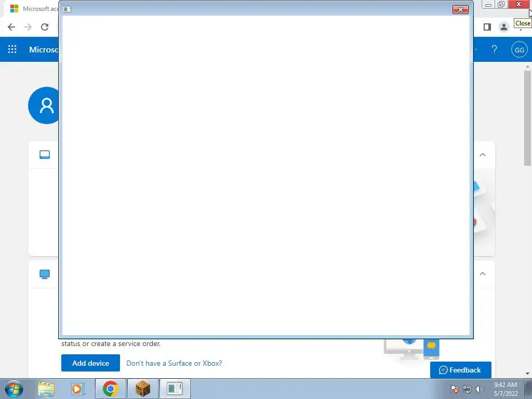The image size is (532, 399).
Task: Open 'Don't have a Surface or Xbox?' link
Action: (174, 363)
